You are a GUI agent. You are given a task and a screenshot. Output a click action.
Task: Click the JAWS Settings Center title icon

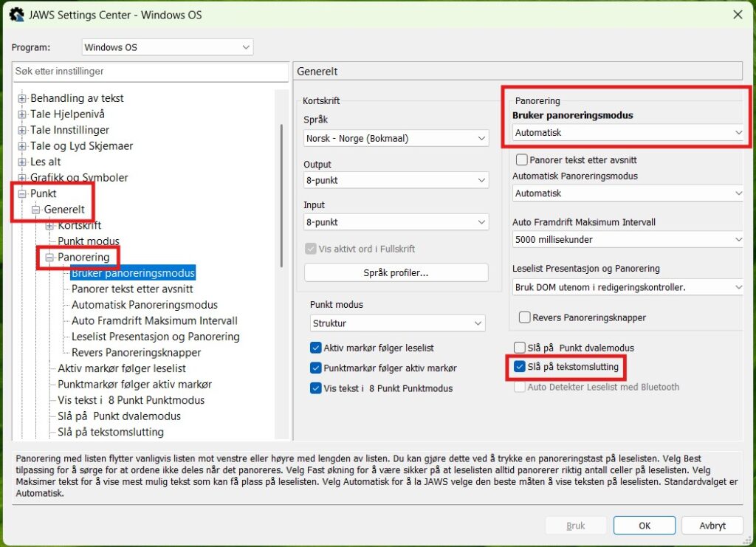[16, 15]
